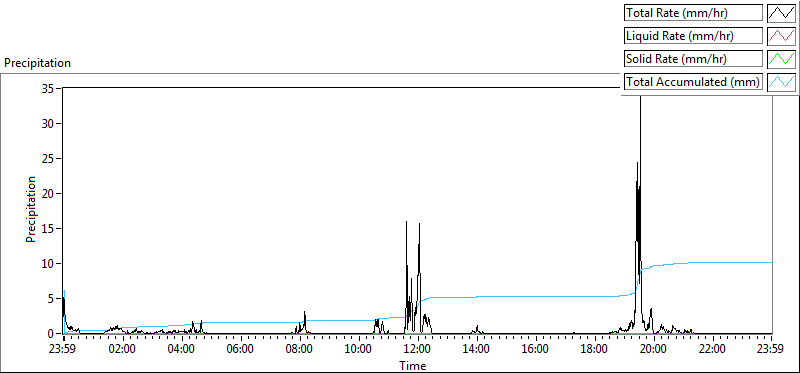Click the 22:00 x-axis time label
This screenshot has width=800, height=373.
click(713, 350)
